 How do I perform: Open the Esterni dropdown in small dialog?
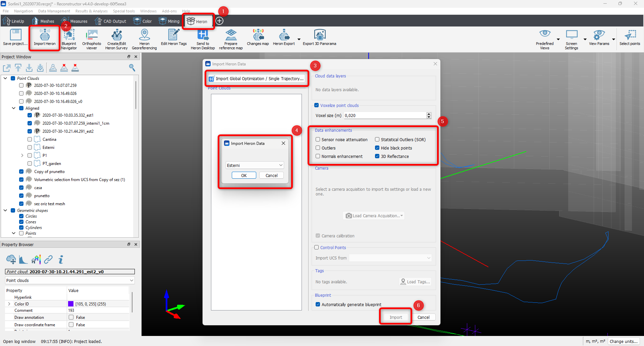tap(255, 165)
